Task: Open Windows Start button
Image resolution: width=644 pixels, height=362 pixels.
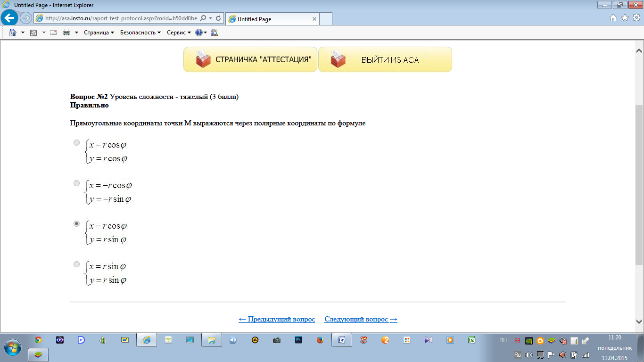Action: [13, 346]
